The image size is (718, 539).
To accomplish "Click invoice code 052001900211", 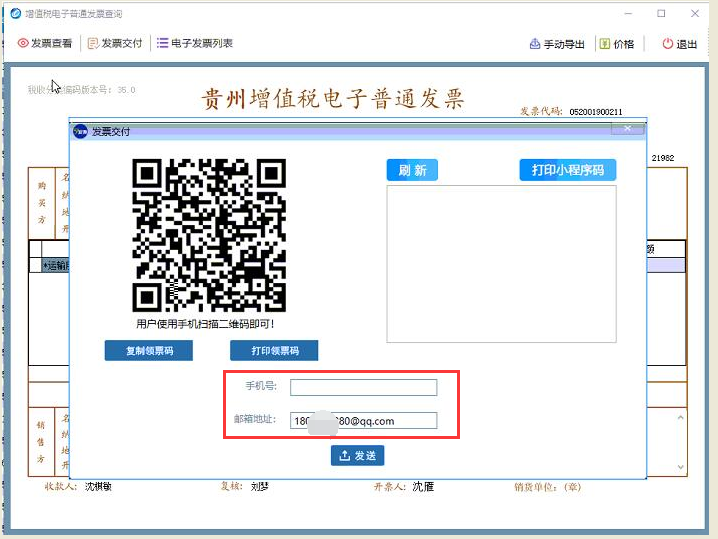I will click(596, 112).
